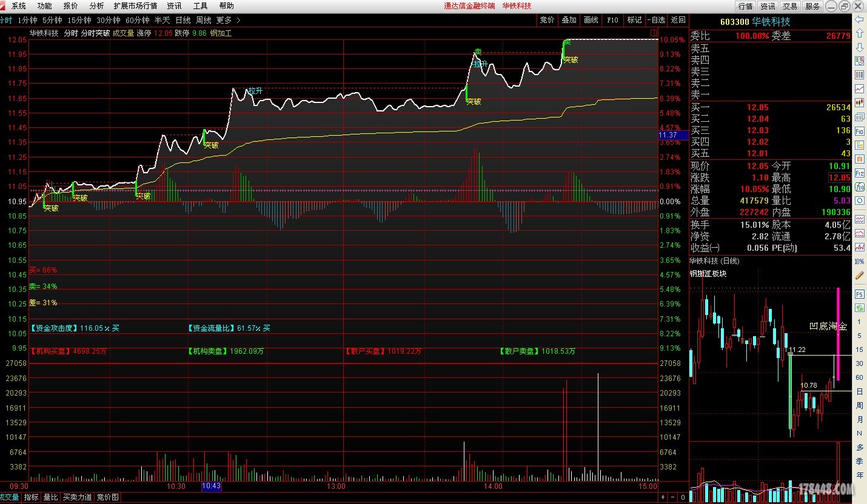Viewport: 867px width, 504px height.
Task: Select the 季 quarterly sidebar period
Action: pos(859,461)
